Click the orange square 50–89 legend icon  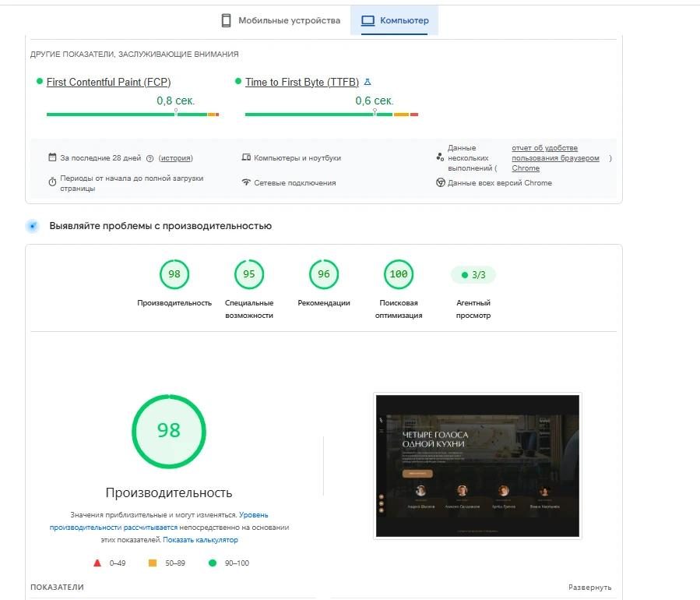(153, 563)
